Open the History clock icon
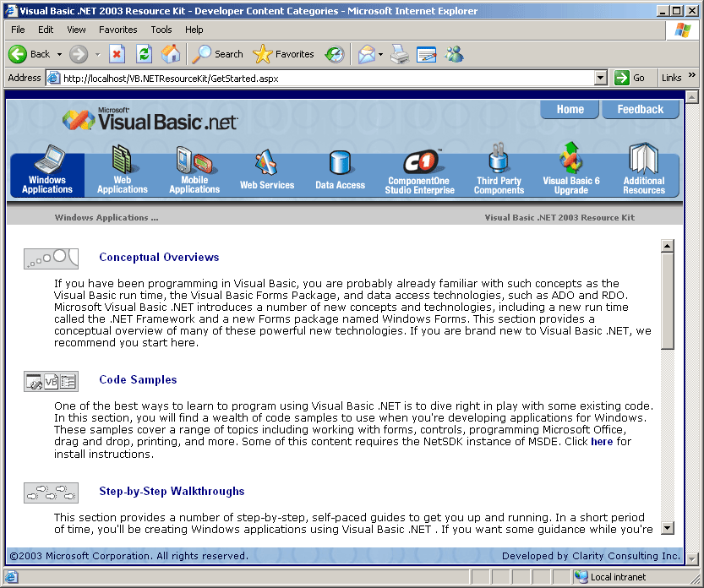Image resolution: width=704 pixels, height=588 pixels. point(335,54)
